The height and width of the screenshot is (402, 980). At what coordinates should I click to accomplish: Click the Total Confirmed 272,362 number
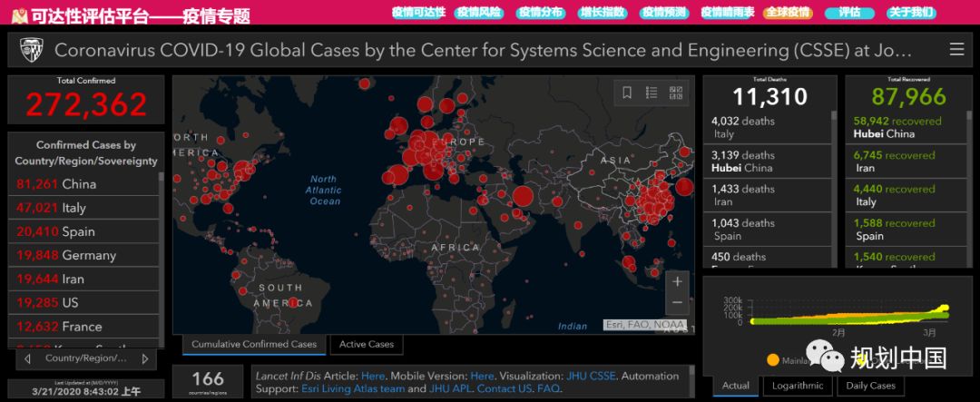(86, 104)
